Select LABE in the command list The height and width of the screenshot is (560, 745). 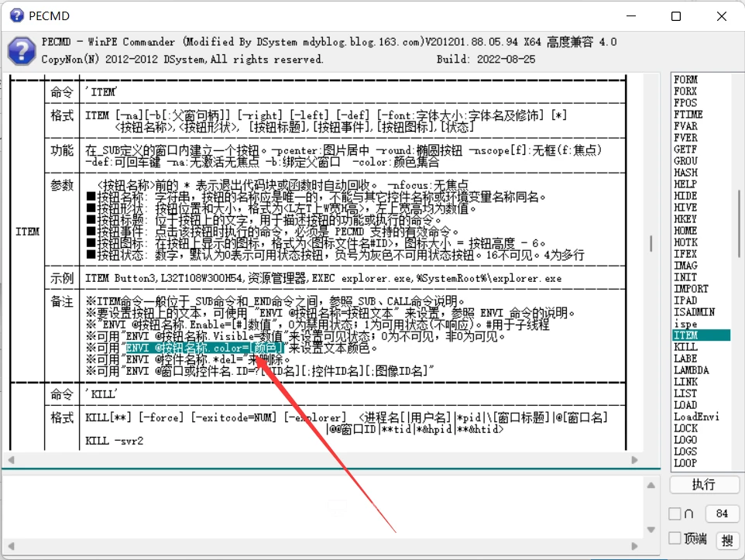point(685,359)
